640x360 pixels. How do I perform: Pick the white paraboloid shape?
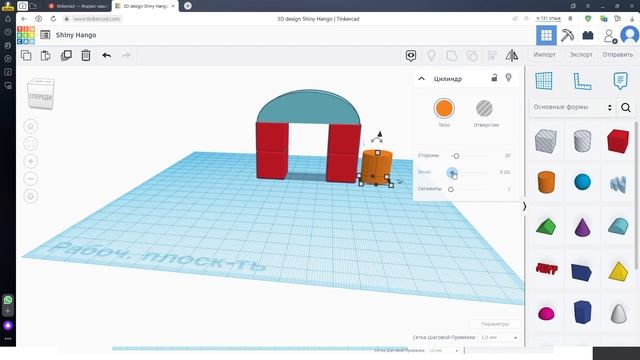click(x=618, y=313)
